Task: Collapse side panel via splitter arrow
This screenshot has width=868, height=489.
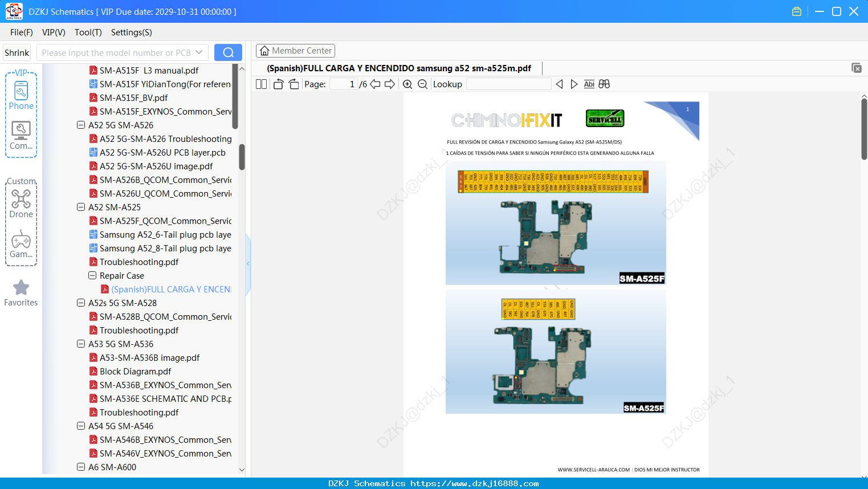Action: click(248, 264)
